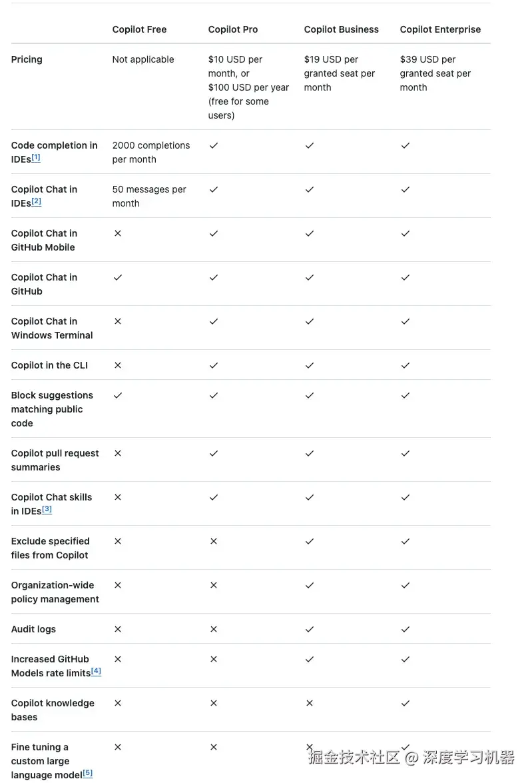Click footnote link 1 after Code completion in IDEs
Viewport: 532px width, 783px height.
pyautogui.click(x=36, y=158)
